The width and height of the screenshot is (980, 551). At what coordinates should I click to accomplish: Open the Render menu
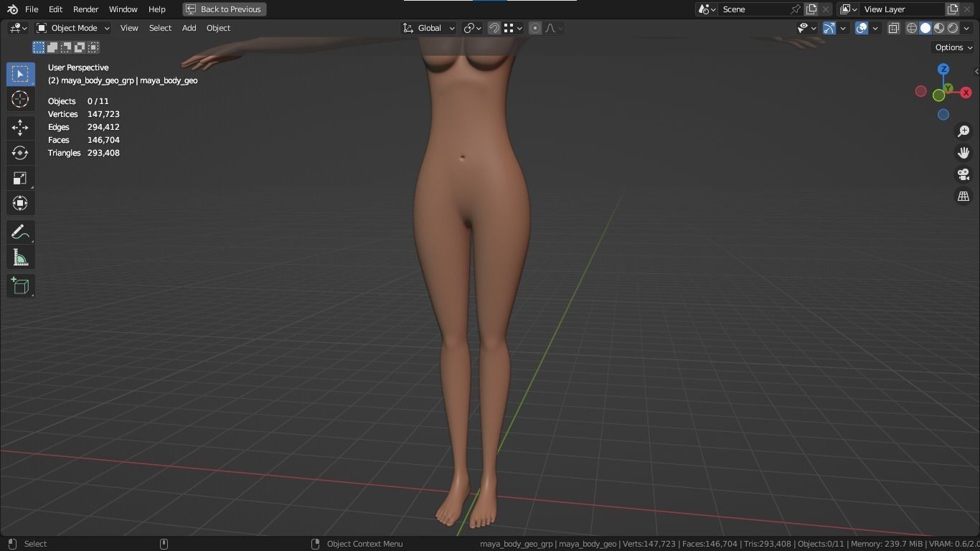point(85,9)
